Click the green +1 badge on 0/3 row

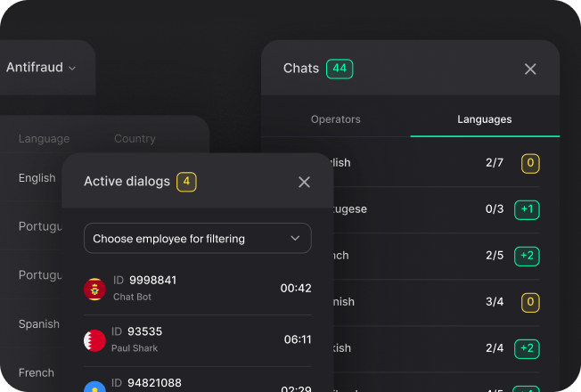coord(527,209)
